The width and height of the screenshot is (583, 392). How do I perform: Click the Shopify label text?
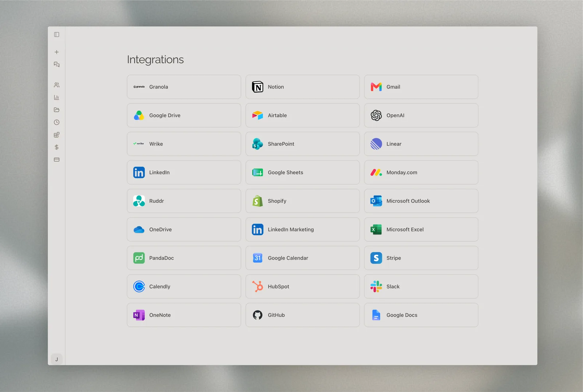(277, 201)
